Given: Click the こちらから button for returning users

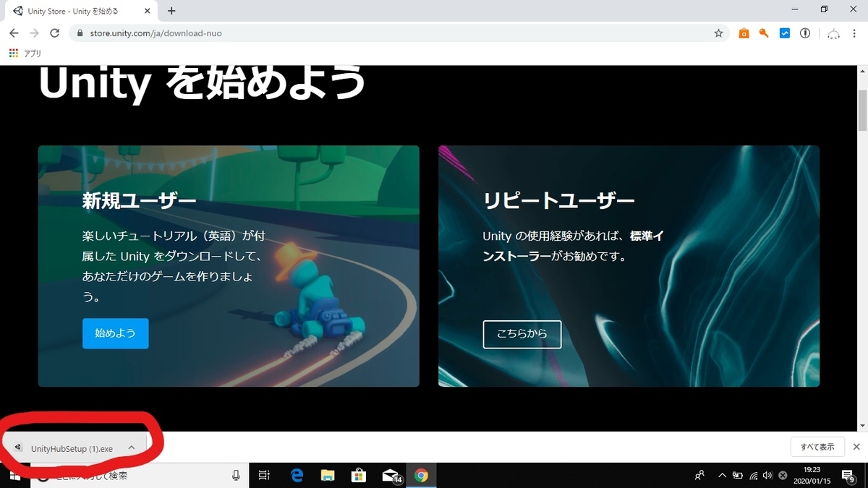Looking at the screenshot, I should 522,334.
